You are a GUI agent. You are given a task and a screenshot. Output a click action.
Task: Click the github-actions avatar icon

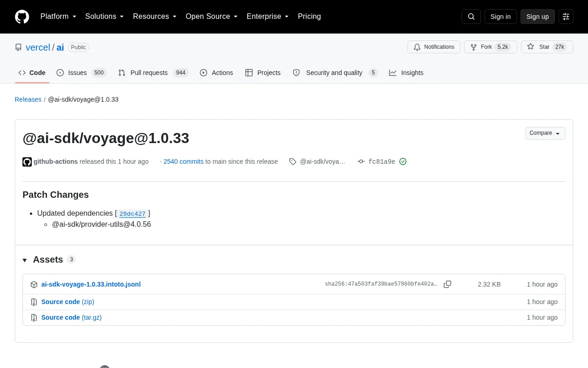[27, 161]
